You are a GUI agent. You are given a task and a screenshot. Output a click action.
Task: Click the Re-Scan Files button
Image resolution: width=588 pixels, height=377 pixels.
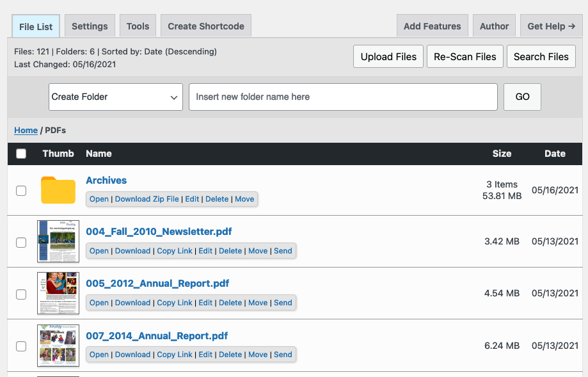(x=465, y=56)
